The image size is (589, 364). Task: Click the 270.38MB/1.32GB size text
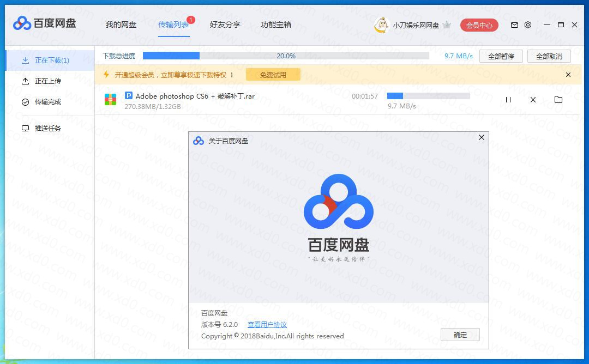click(x=153, y=107)
